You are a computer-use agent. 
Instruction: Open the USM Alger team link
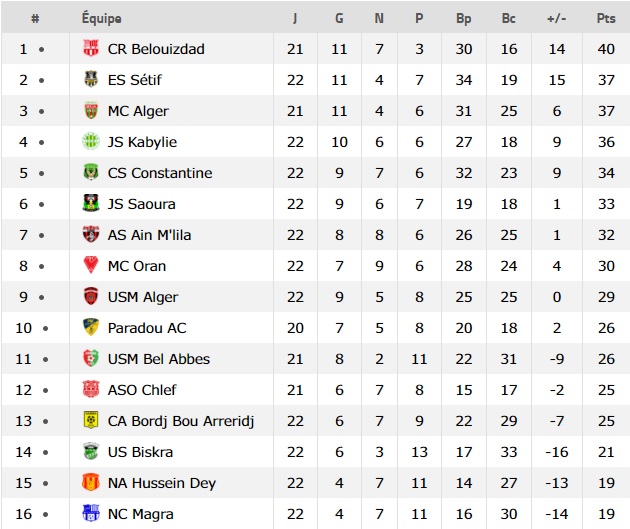(143, 297)
